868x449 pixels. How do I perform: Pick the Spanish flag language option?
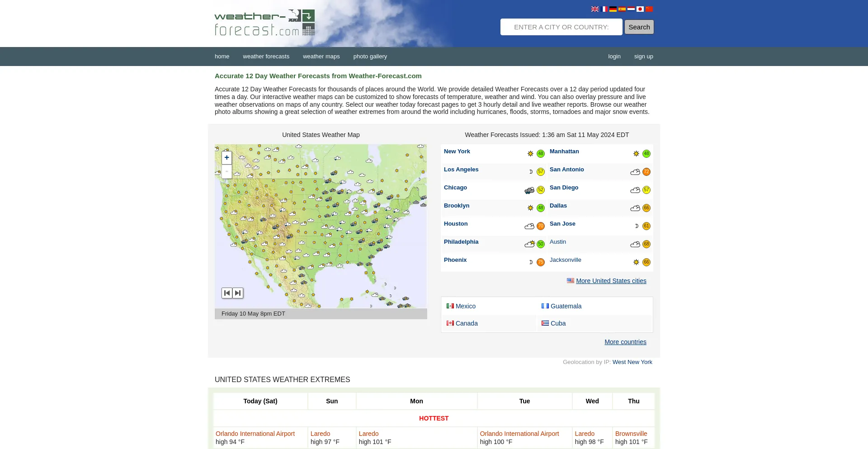(622, 9)
